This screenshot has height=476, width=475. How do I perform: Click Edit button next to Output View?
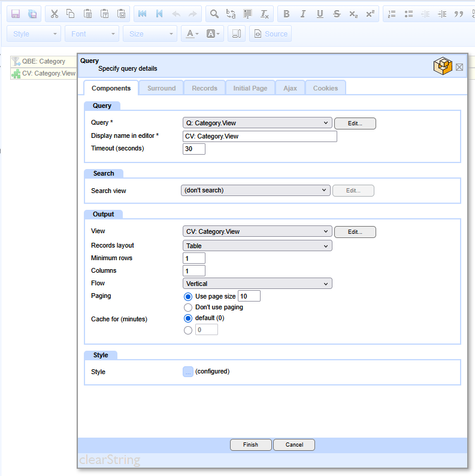355,232
